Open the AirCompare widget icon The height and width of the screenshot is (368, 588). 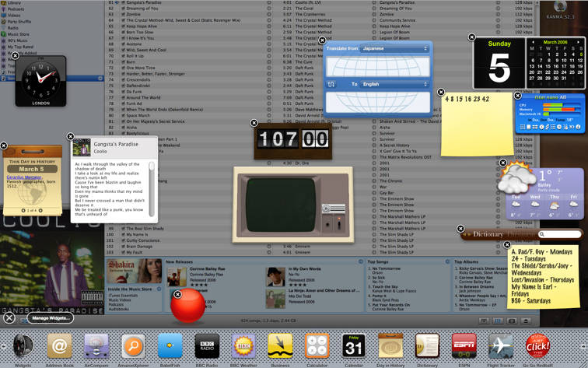point(96,346)
